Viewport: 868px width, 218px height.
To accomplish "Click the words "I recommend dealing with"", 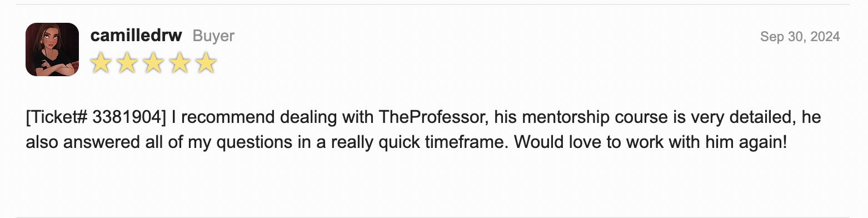I will 273,117.
